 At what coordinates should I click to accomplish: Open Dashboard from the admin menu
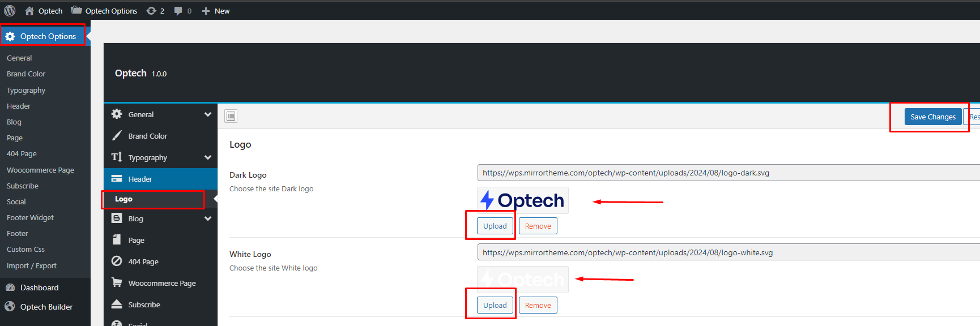click(x=39, y=288)
